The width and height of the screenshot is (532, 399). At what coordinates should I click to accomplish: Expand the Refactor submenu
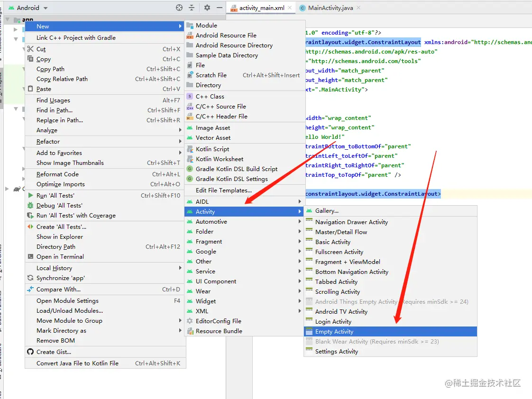105,141
